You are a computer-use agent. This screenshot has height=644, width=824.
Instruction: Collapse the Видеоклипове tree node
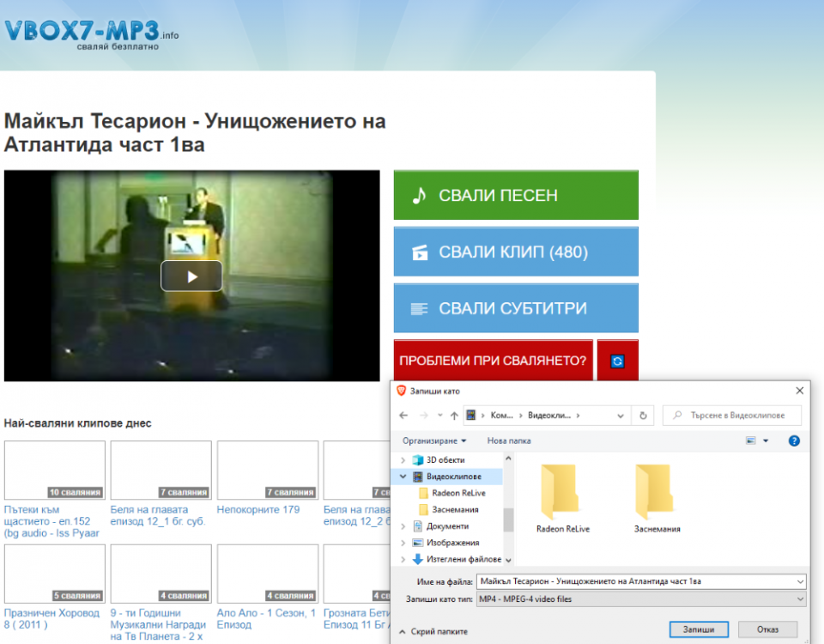403,477
